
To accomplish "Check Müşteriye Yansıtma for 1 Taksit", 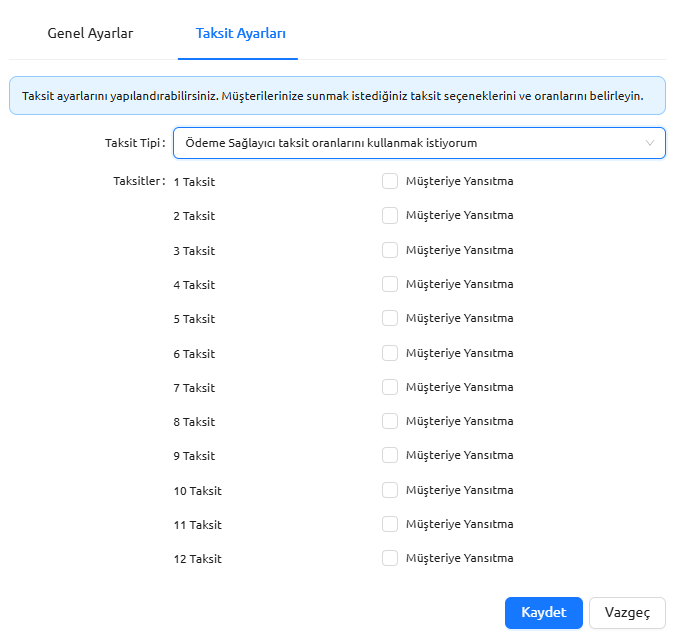I will [x=390, y=181].
